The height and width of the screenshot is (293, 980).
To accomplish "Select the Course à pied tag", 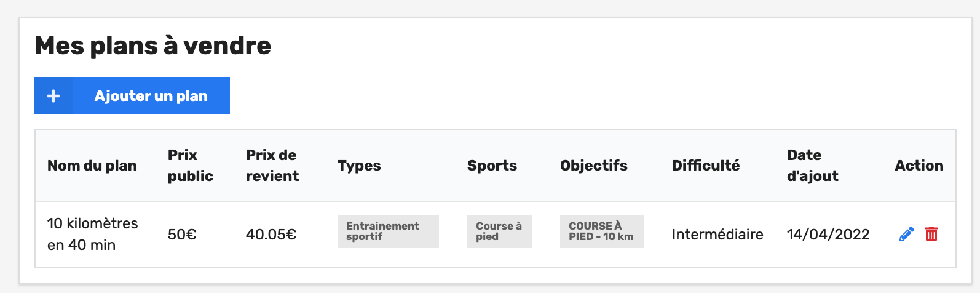I will [x=499, y=231].
